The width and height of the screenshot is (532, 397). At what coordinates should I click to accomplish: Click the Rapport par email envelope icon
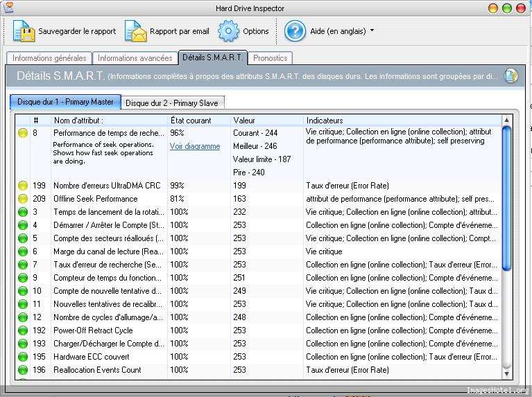pos(136,31)
